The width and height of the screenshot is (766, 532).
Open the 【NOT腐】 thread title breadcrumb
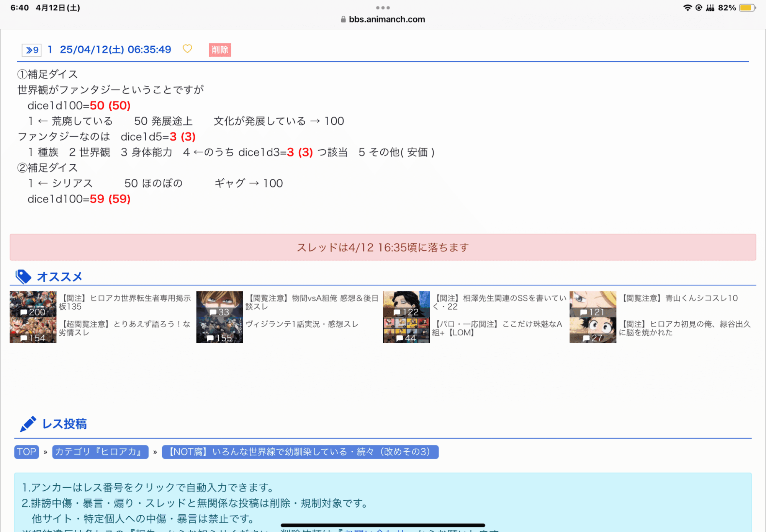coord(300,452)
